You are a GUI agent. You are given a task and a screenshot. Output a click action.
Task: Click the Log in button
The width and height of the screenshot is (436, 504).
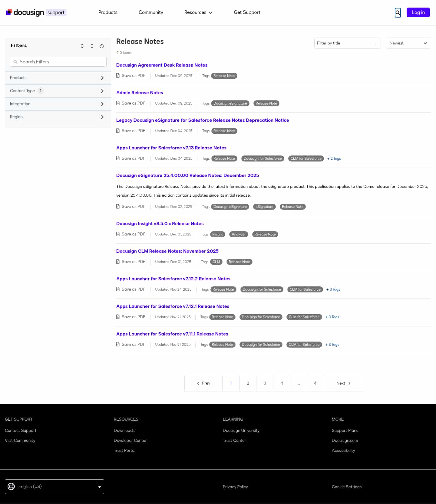coord(418,12)
